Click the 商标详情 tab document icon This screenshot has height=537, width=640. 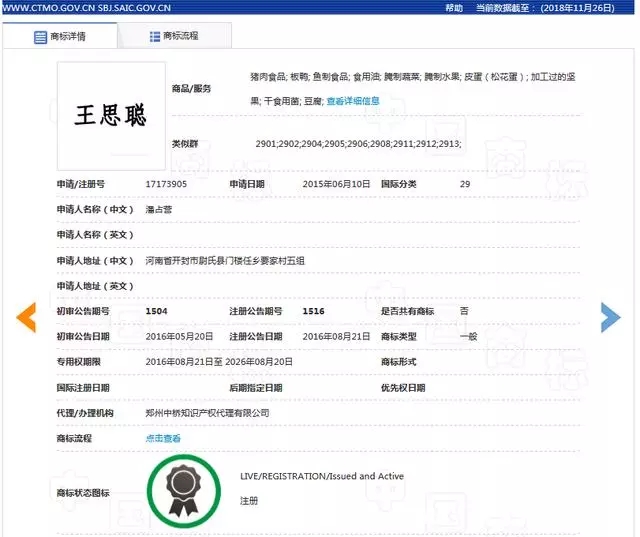click(x=40, y=37)
